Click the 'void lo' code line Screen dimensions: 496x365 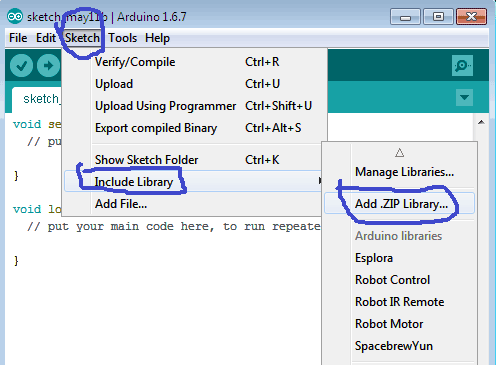[x=37, y=209]
